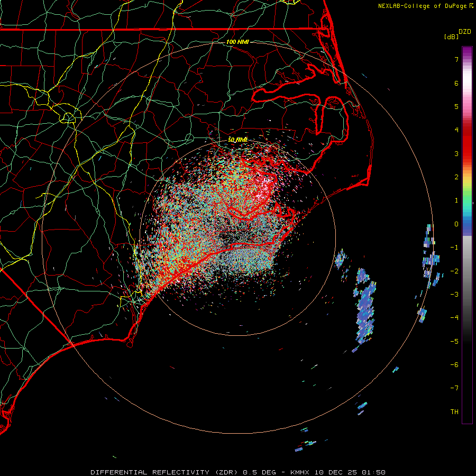
Task: Click the DZD product label above the color bar
Action: click(465, 32)
